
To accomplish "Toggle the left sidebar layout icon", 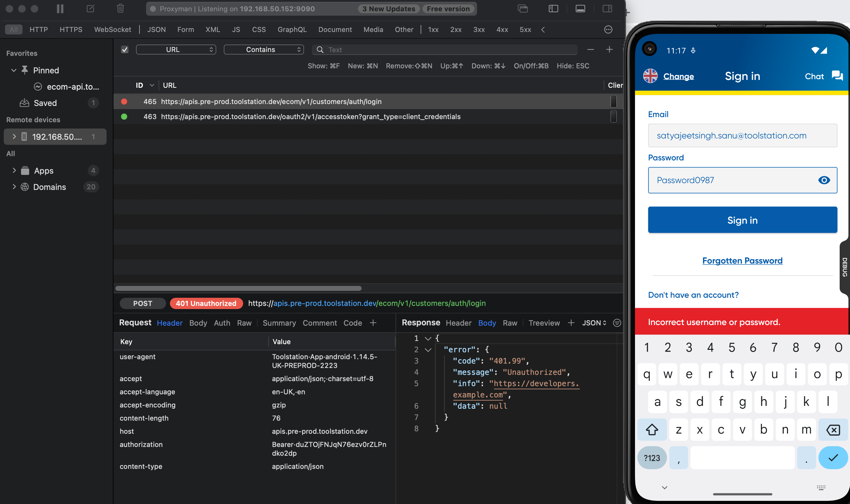I will [553, 9].
